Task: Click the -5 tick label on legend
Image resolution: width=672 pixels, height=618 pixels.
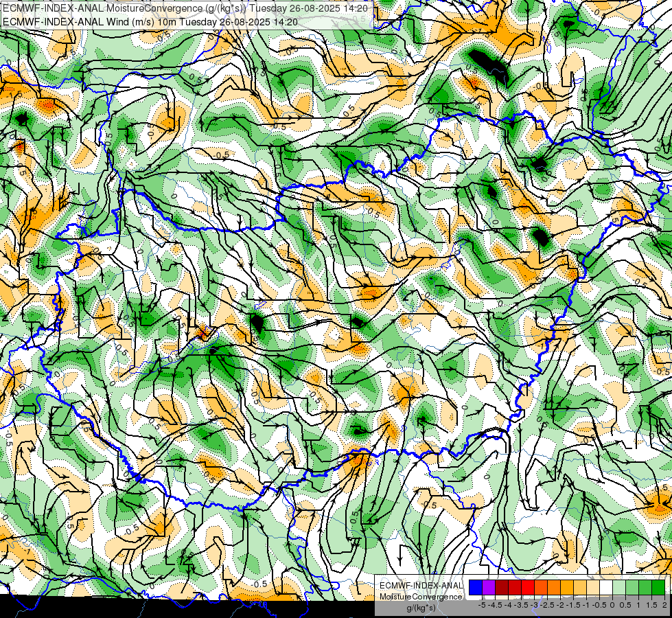Action: (482, 605)
